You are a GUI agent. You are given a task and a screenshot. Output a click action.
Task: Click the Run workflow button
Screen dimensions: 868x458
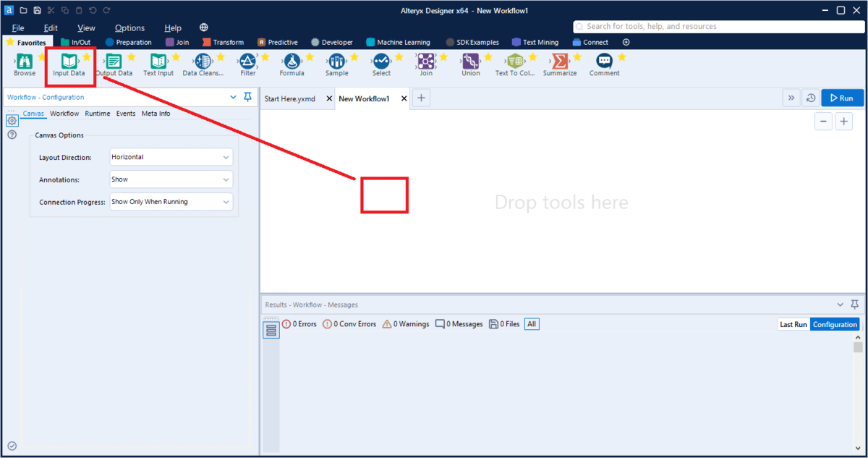pyautogui.click(x=843, y=98)
